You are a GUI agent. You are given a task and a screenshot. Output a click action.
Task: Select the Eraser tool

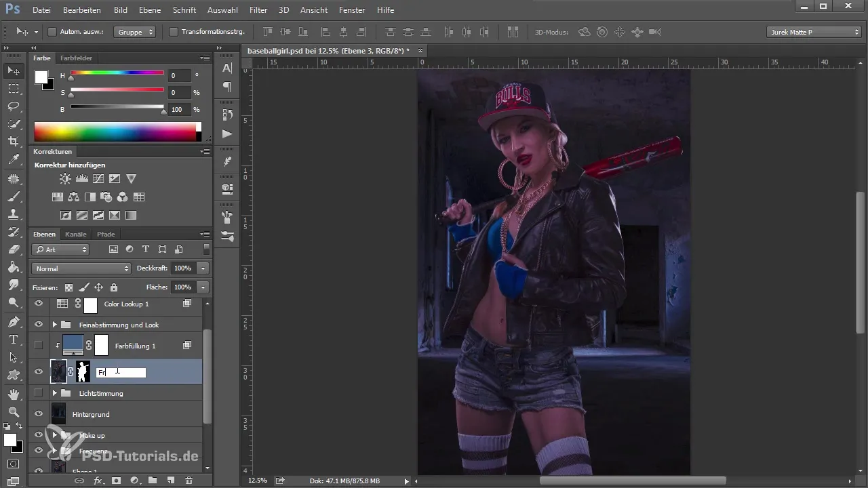pyautogui.click(x=13, y=249)
